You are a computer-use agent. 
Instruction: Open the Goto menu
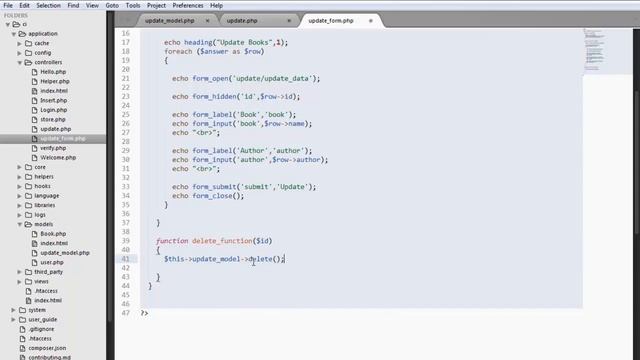pyautogui.click(x=112, y=5)
